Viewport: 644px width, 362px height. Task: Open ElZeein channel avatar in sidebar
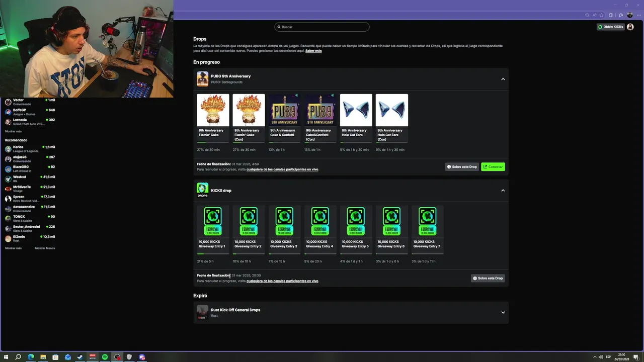pos(8,238)
